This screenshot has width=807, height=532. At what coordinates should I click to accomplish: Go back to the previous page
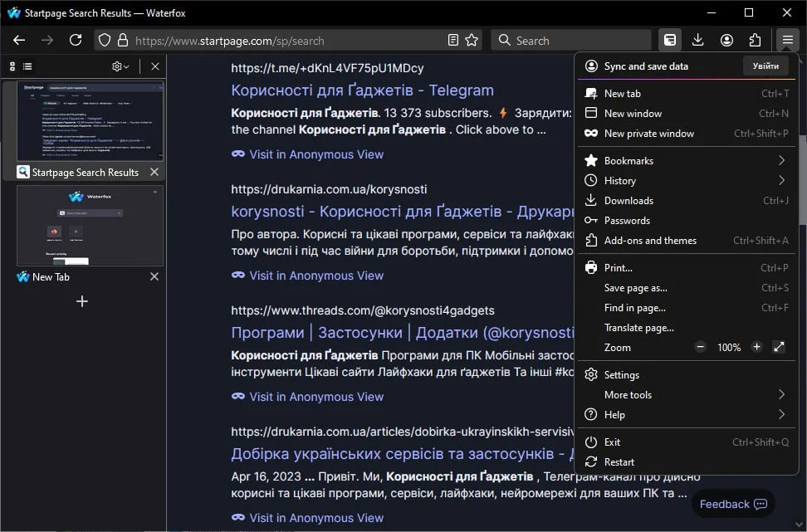[19, 40]
